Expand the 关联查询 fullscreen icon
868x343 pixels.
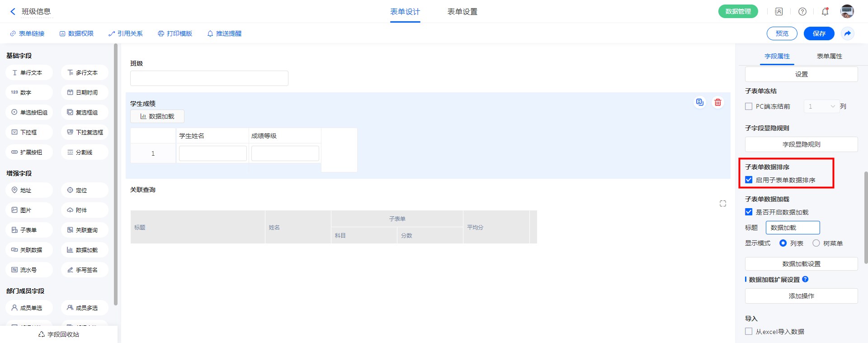[722, 204]
